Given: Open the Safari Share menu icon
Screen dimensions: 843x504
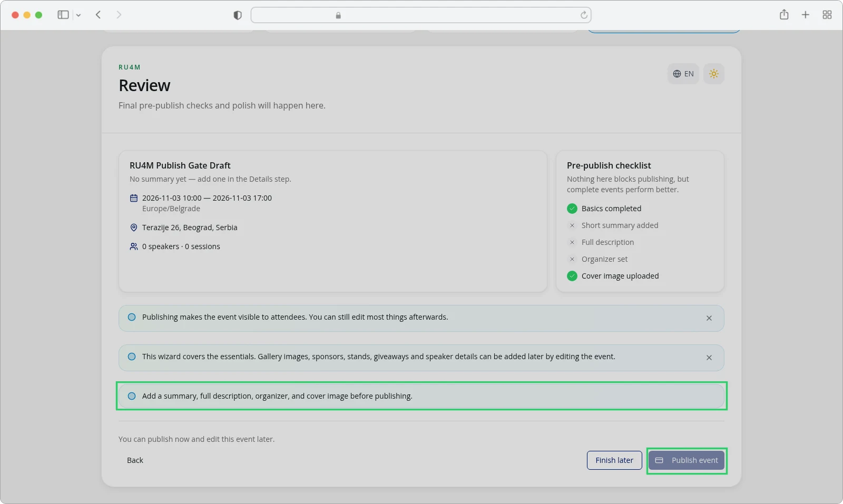Looking at the screenshot, I should click(784, 15).
